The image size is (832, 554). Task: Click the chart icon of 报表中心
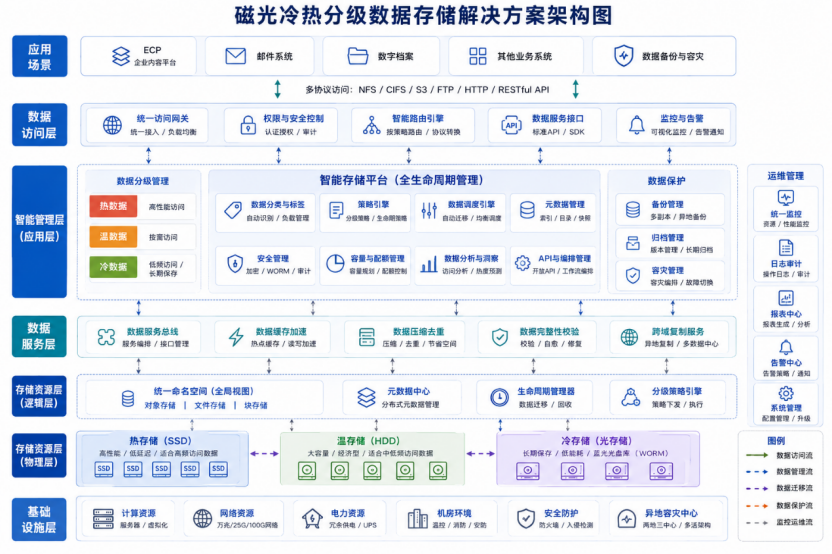(x=786, y=298)
